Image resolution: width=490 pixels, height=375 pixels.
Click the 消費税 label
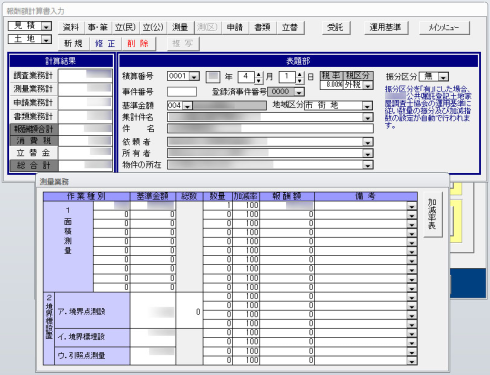[34, 141]
